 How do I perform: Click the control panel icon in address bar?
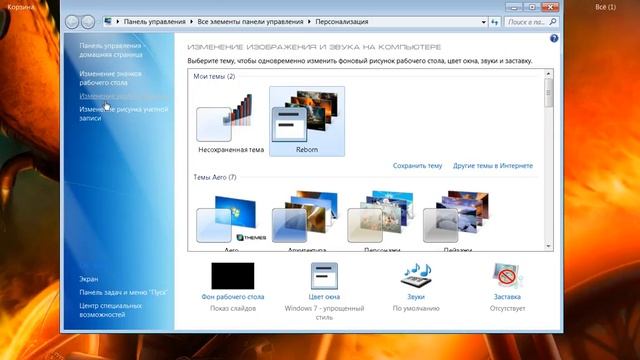pyautogui.click(x=108, y=21)
